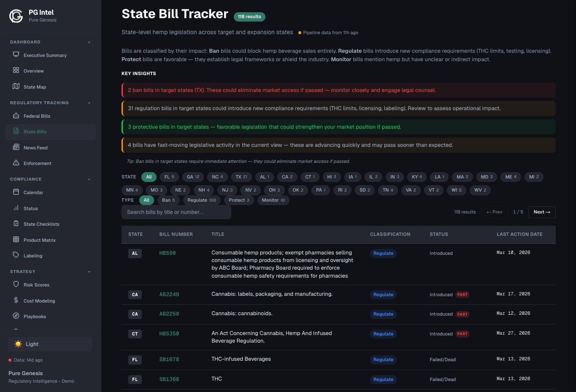576x392 pixels.
Task: Collapse the COMPLIANCE section
Action: coord(89,179)
